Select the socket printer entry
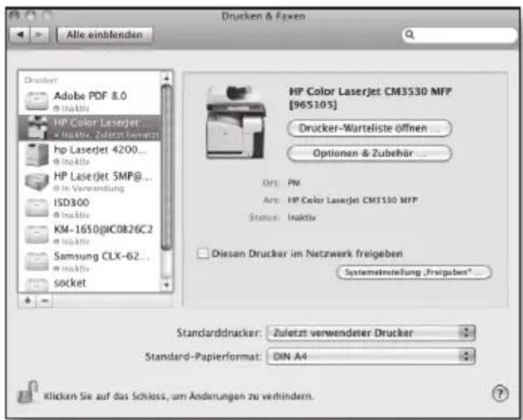The image size is (523, 420). pos(89,283)
